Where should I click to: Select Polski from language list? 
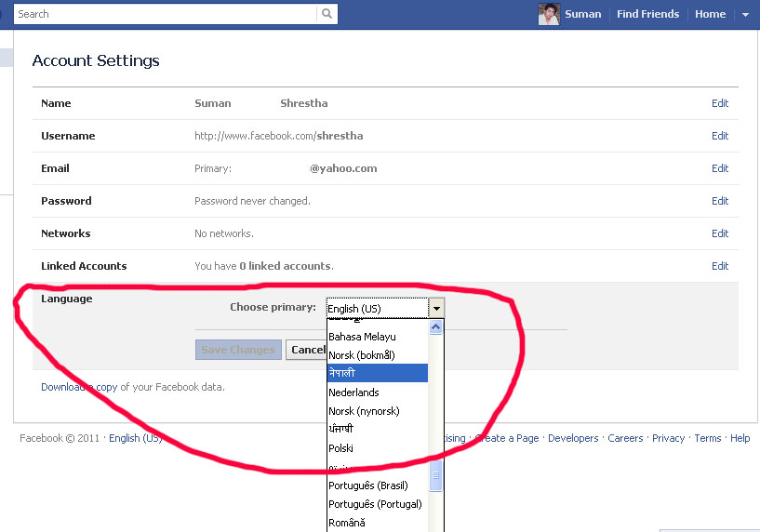click(377, 448)
